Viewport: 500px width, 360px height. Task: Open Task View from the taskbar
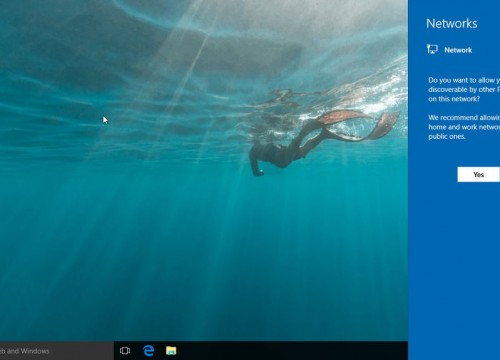click(125, 351)
